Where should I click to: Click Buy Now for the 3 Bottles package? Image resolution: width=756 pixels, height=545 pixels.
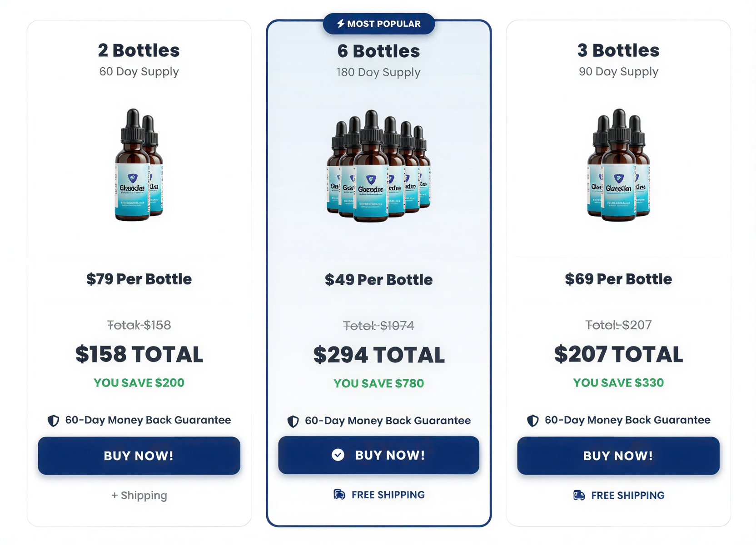pyautogui.click(x=618, y=456)
